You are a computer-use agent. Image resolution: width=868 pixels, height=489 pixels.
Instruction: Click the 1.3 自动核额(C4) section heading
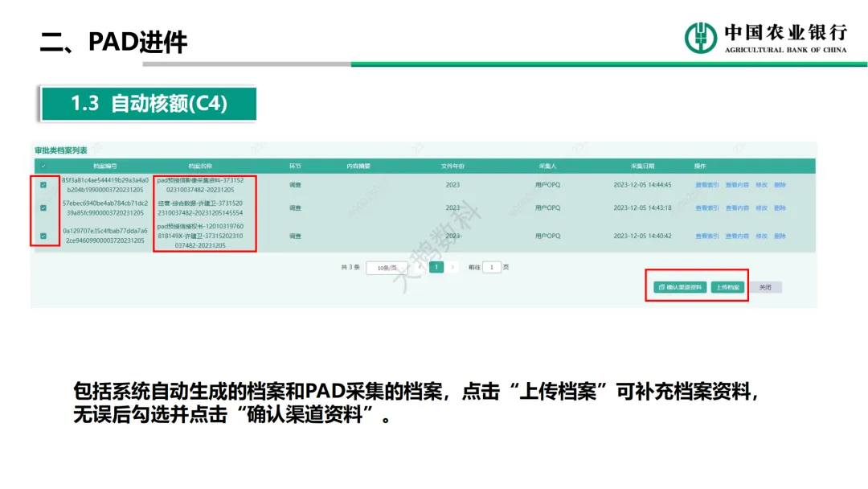coord(149,104)
